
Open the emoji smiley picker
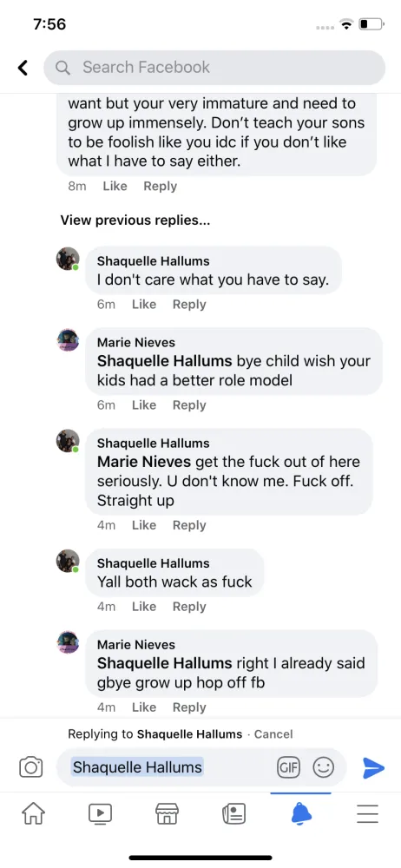click(x=324, y=767)
